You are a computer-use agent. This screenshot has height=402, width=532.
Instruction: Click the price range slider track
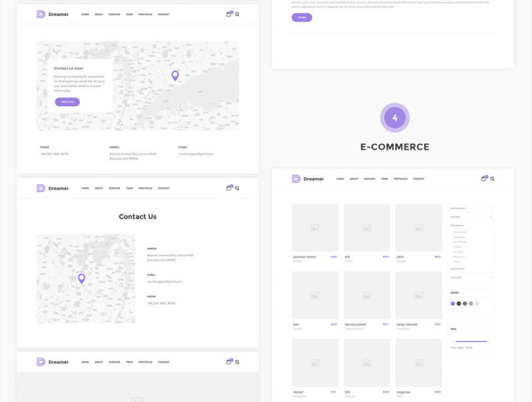click(471, 342)
